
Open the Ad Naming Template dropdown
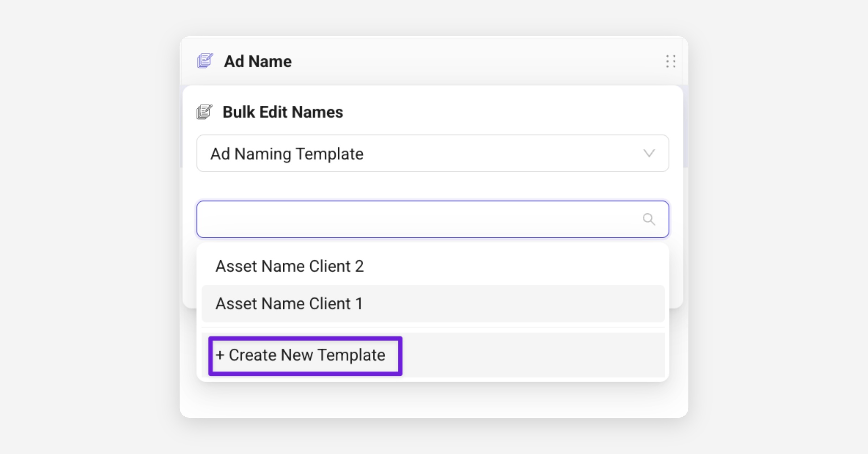[x=432, y=153]
